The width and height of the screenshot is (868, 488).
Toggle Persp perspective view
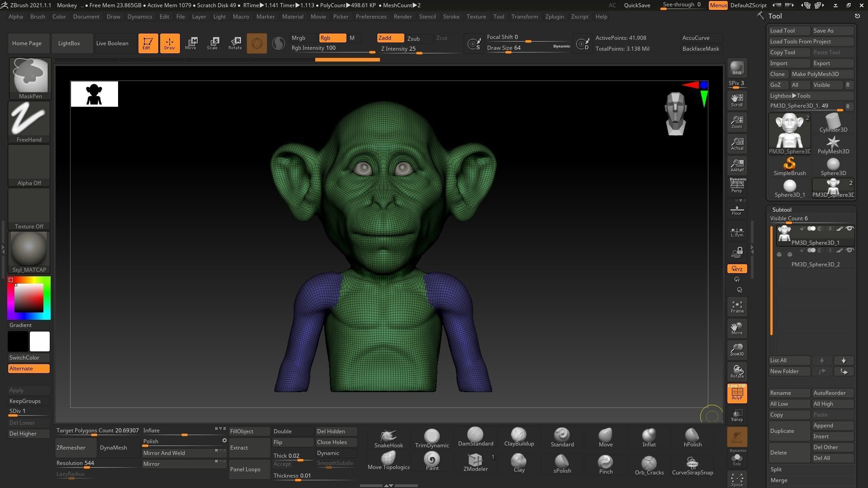pyautogui.click(x=737, y=185)
